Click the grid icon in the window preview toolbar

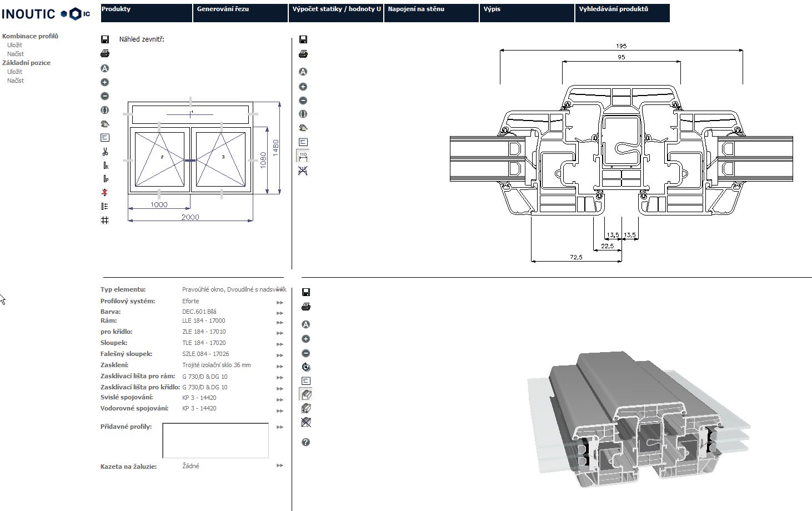(105, 221)
